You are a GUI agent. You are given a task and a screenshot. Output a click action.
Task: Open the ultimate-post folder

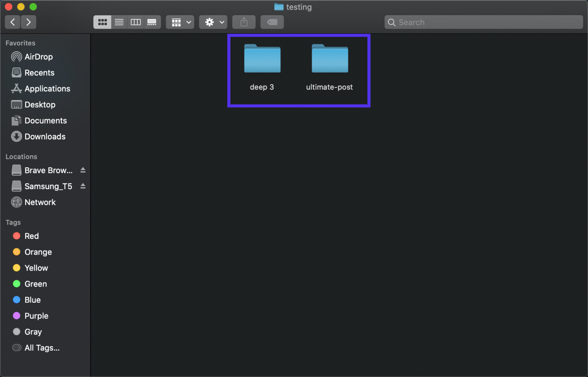[x=330, y=59]
